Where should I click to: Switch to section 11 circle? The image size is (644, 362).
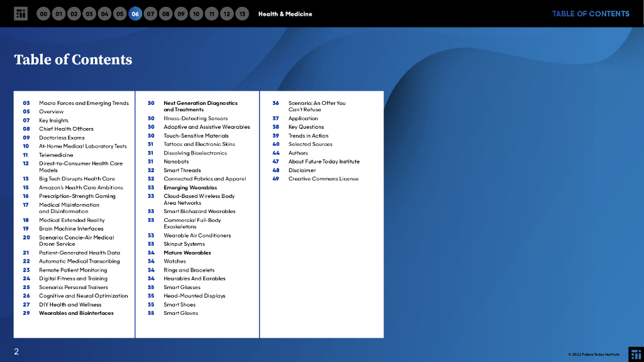tap(211, 14)
